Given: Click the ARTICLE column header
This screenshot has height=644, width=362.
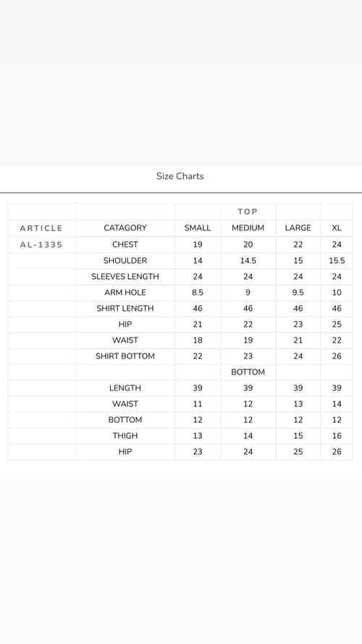Looking at the screenshot, I should (x=41, y=228).
